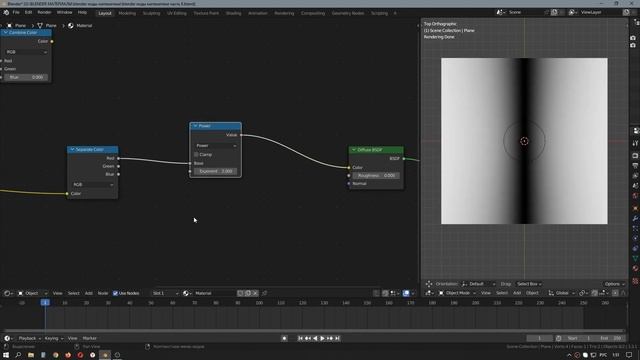Screen dimensions: 640x360
Task: Open the timeline Keying menu
Action: (53, 338)
